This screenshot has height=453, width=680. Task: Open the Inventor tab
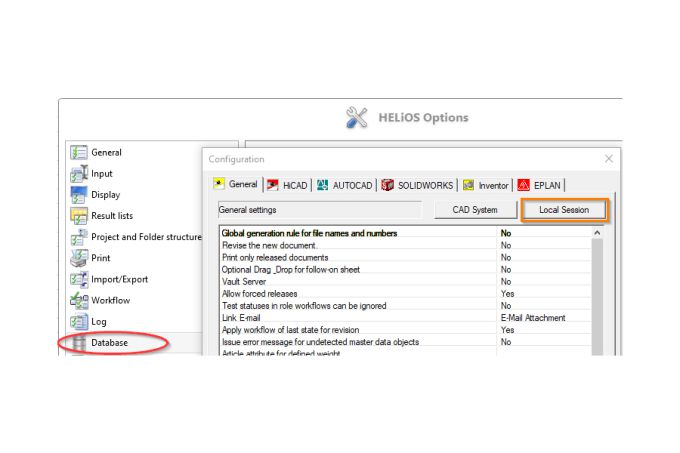click(485, 186)
